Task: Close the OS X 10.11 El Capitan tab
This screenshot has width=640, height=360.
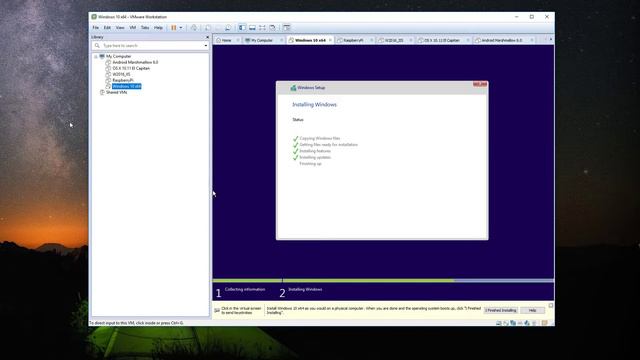Action: click(x=468, y=40)
